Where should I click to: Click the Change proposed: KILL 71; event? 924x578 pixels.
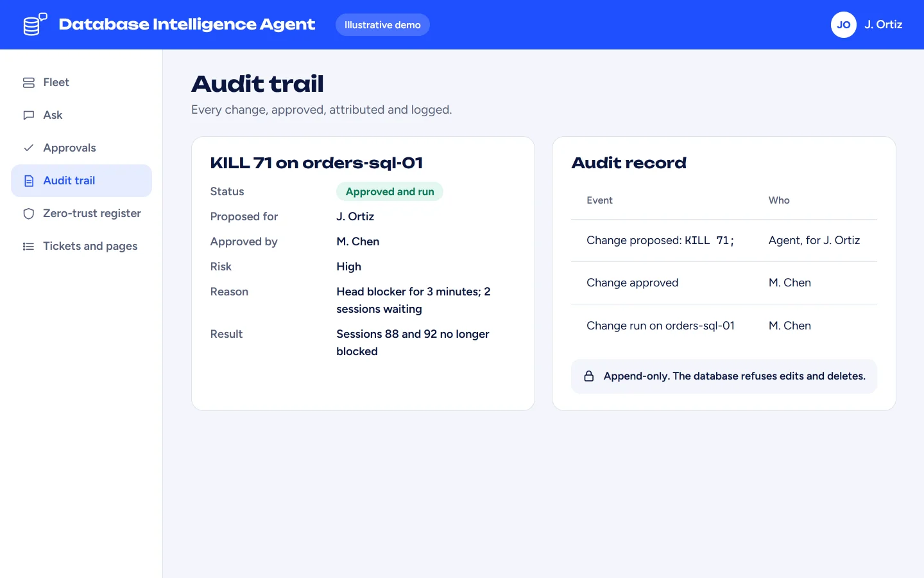pyautogui.click(x=660, y=240)
